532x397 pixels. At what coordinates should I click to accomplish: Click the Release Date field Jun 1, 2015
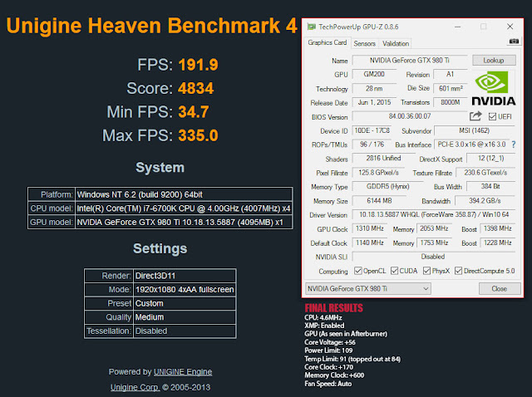(374, 102)
